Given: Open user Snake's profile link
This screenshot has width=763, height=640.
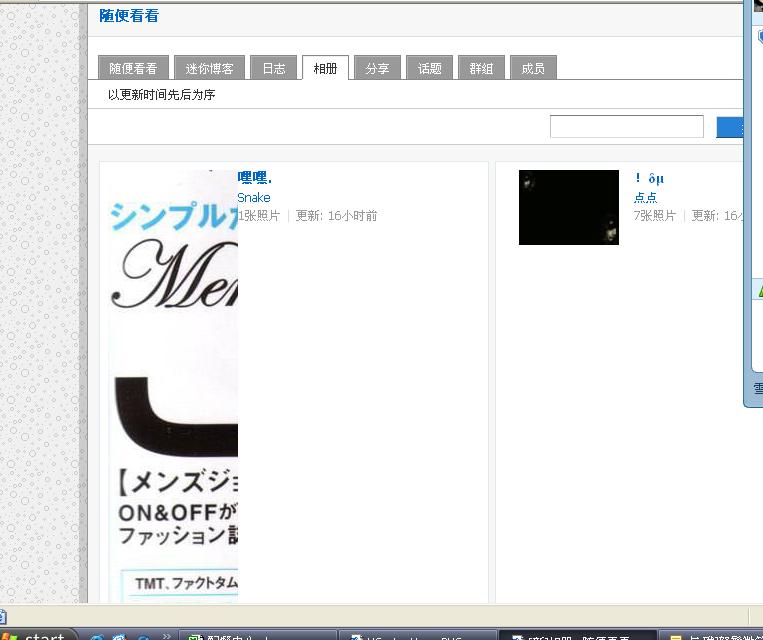Looking at the screenshot, I should 253,197.
